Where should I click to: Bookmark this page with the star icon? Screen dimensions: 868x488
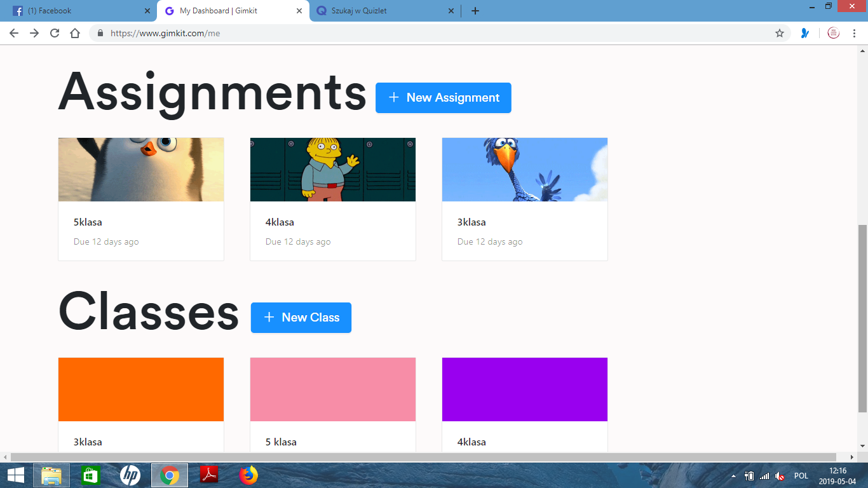pyautogui.click(x=780, y=33)
